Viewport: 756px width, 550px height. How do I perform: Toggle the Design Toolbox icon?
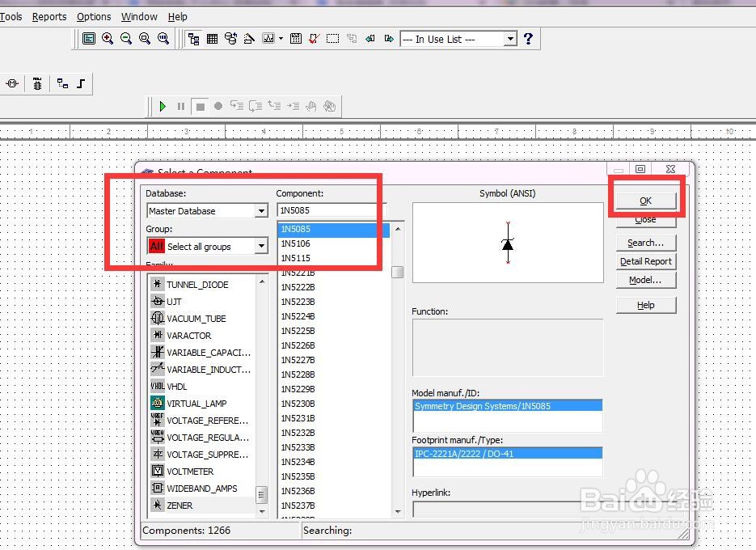[x=194, y=39]
